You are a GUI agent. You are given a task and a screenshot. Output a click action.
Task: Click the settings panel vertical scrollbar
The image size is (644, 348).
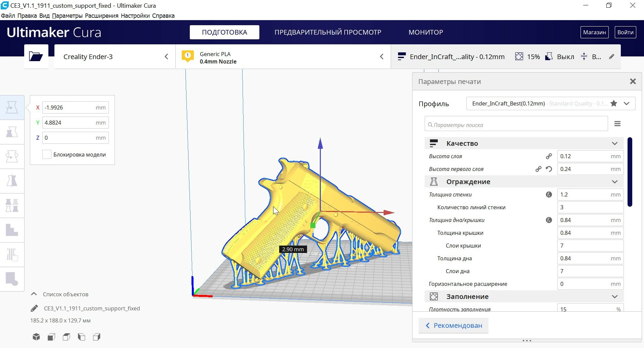tap(630, 172)
